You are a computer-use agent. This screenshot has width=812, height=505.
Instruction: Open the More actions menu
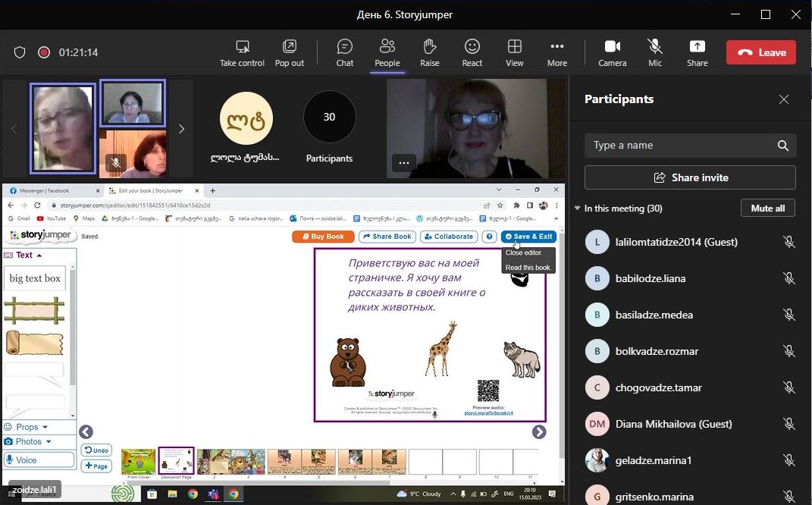click(x=556, y=53)
